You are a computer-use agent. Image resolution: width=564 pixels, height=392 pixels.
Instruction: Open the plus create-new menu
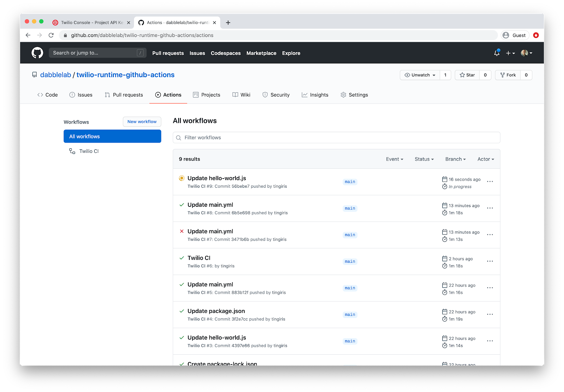pyautogui.click(x=510, y=53)
